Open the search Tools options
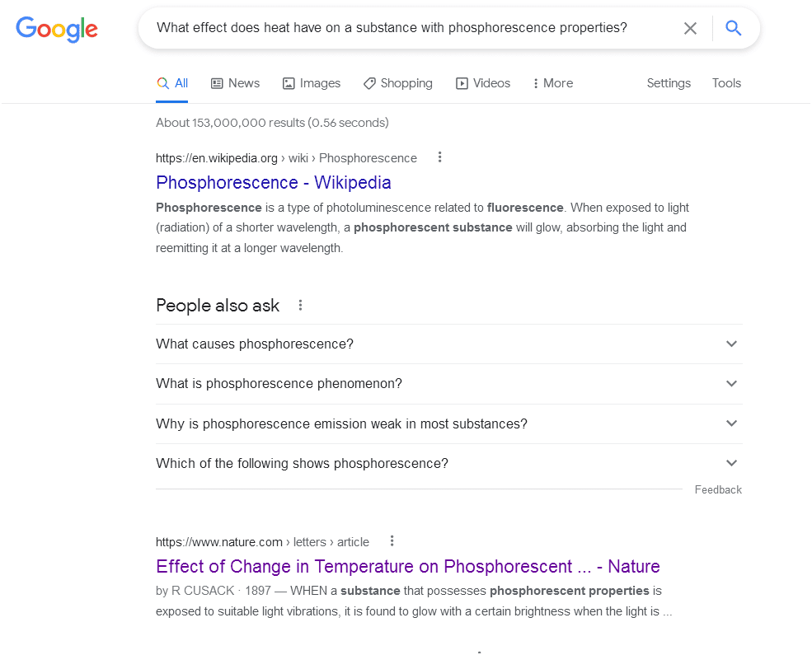 726,83
